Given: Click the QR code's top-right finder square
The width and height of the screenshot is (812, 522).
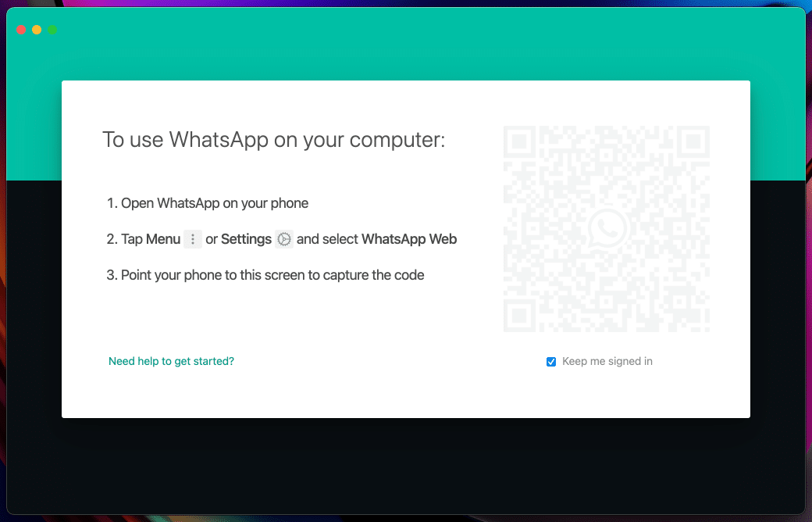Looking at the screenshot, I should 694,141.
